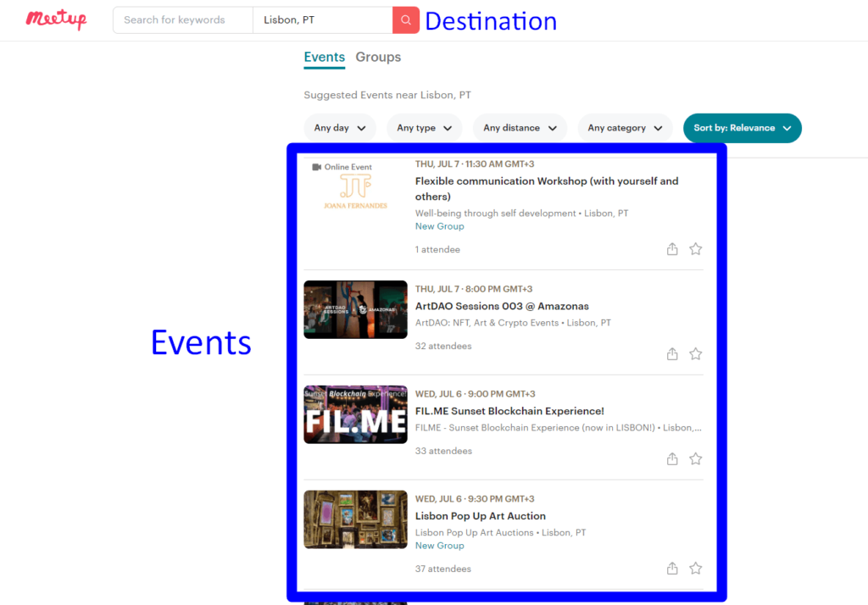Focus the Search for keywords field
Image resolution: width=868 pixels, height=605 pixels.
tap(183, 20)
